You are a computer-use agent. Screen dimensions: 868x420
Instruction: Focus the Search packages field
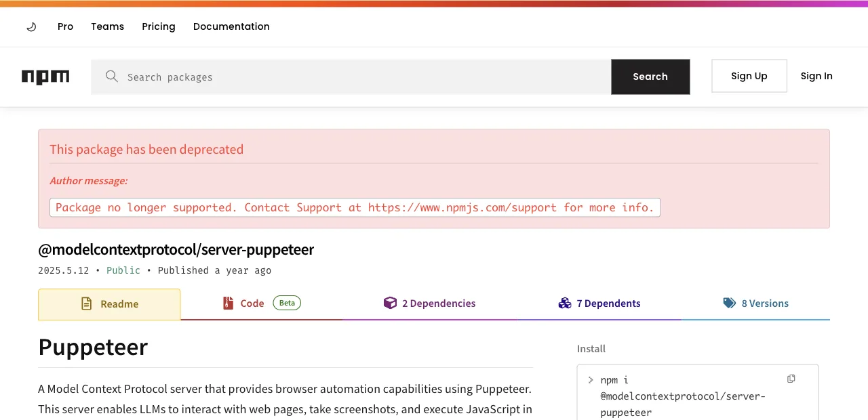[351, 77]
